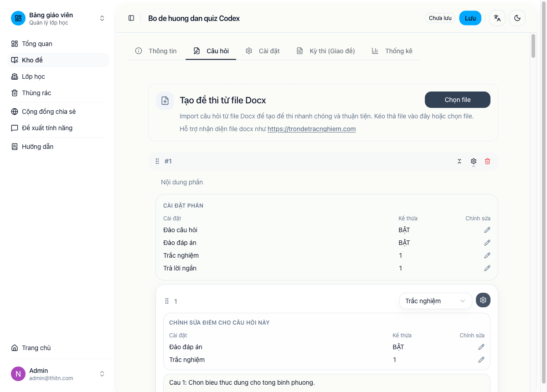Screen dimensions: 547x392
Task: Go to Lớp học in the sidebar
Action: click(58, 76)
